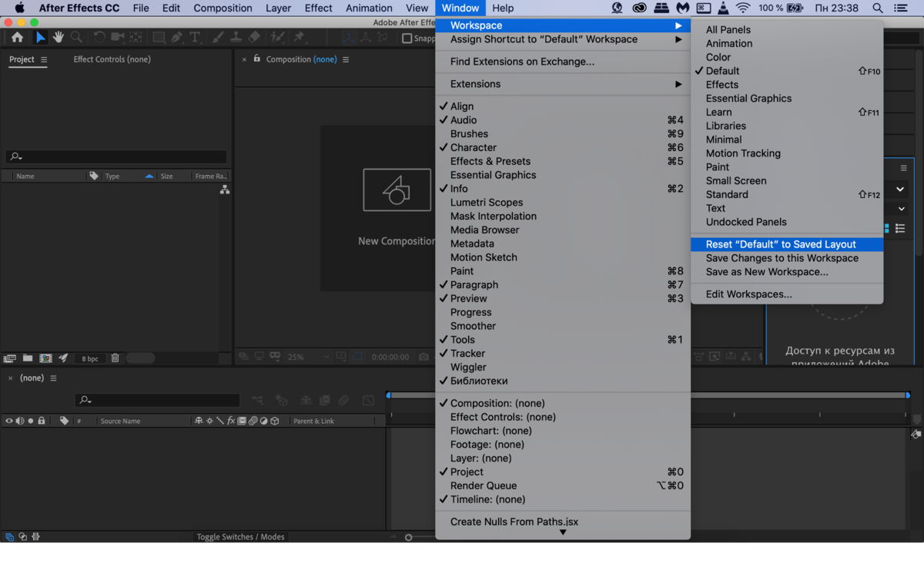Open the 25% magnification dropdown
924x578 pixels.
click(x=308, y=358)
